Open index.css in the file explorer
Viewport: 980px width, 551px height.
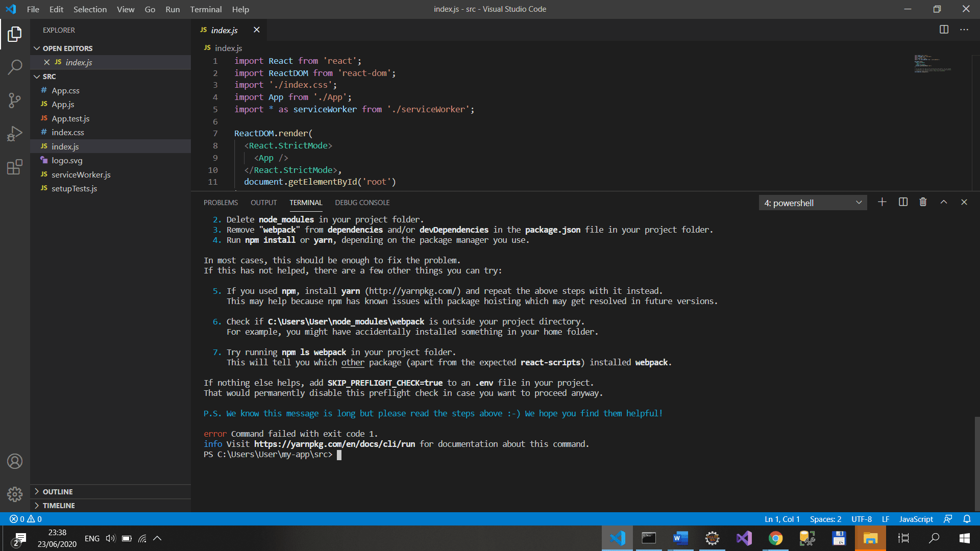click(x=111, y=132)
